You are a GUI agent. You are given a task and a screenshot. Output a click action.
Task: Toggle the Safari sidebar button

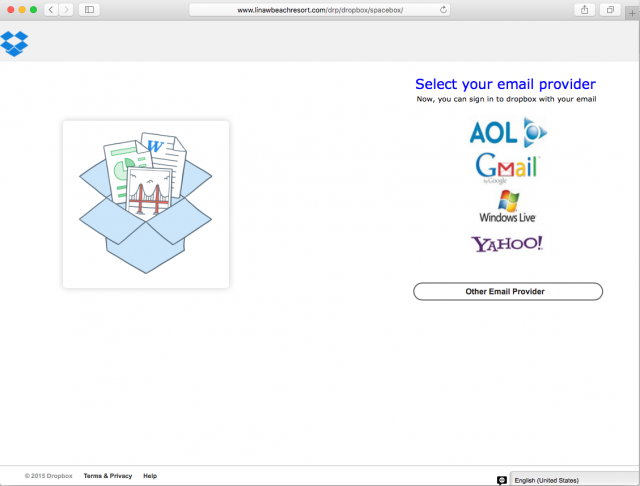(89, 9)
